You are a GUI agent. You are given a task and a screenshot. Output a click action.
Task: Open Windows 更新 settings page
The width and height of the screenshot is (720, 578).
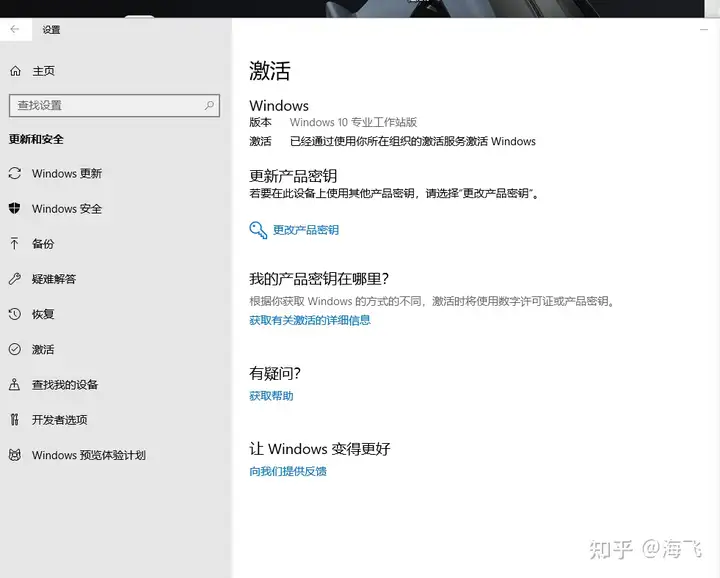tap(67, 173)
